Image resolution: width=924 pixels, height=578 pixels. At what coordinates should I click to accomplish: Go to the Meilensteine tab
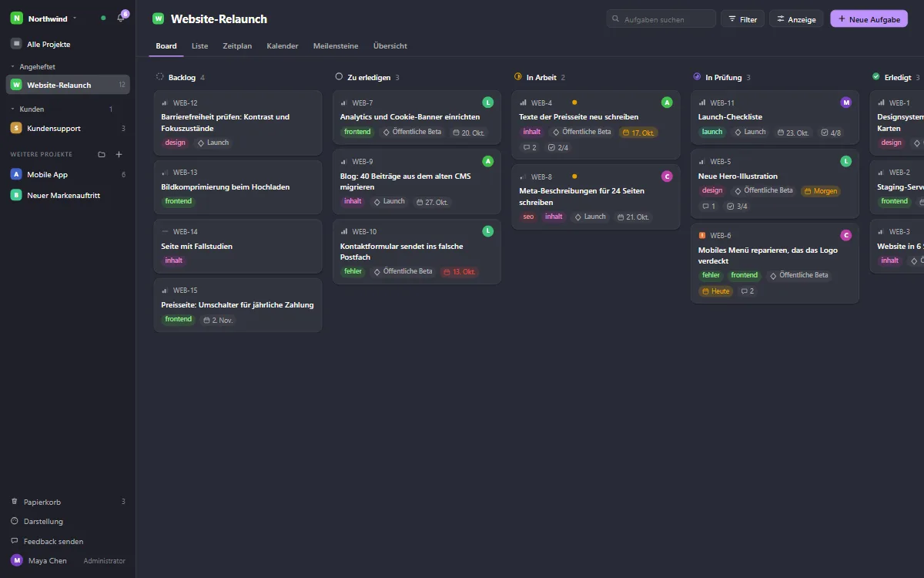pyautogui.click(x=336, y=45)
